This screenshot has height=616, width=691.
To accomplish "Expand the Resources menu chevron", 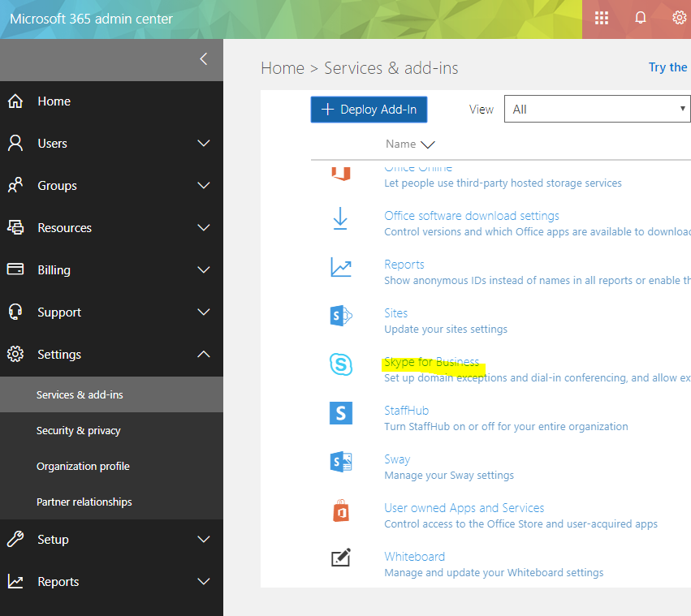I will [204, 227].
